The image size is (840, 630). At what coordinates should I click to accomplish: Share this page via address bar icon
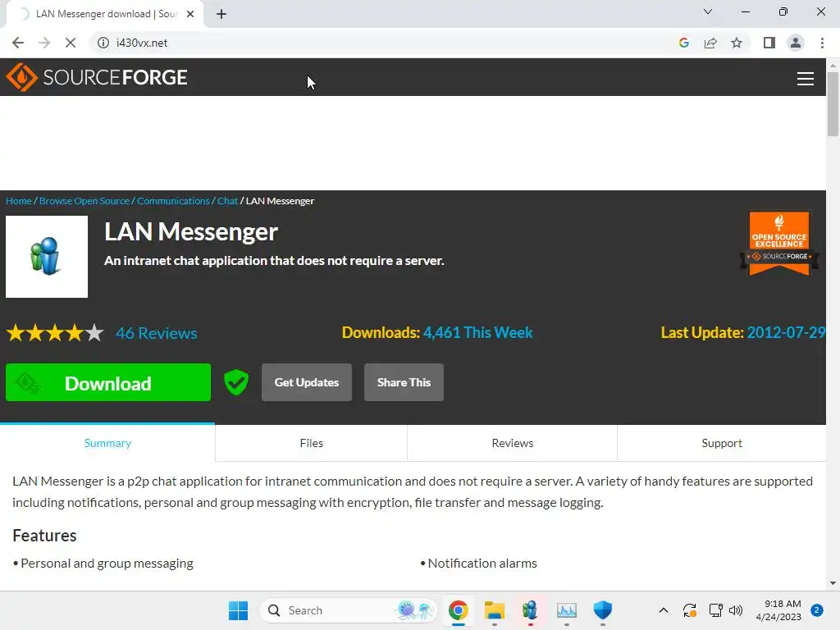click(710, 43)
